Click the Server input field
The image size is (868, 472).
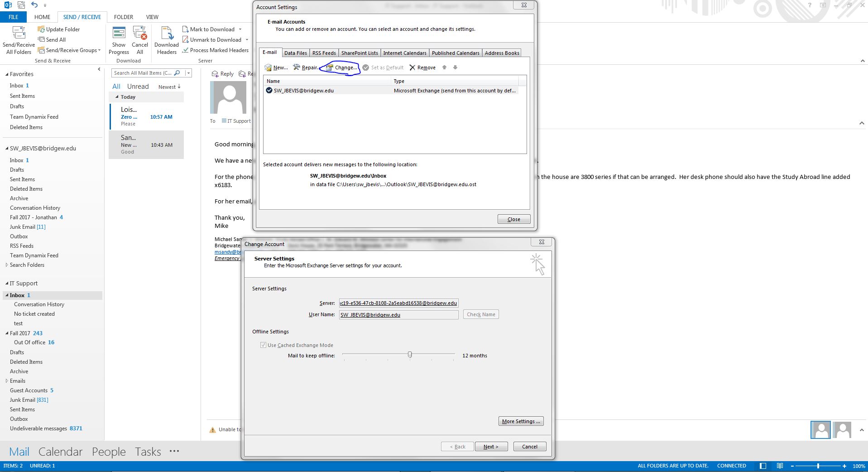point(398,303)
